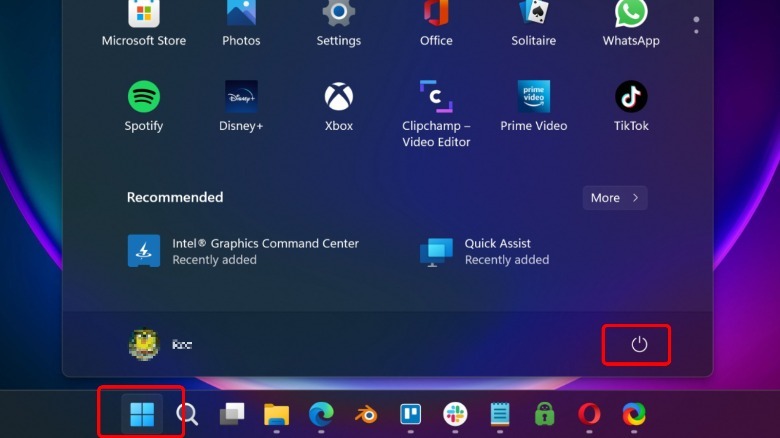Open the multicolor Chromium browser icon on taskbar

click(x=634, y=414)
